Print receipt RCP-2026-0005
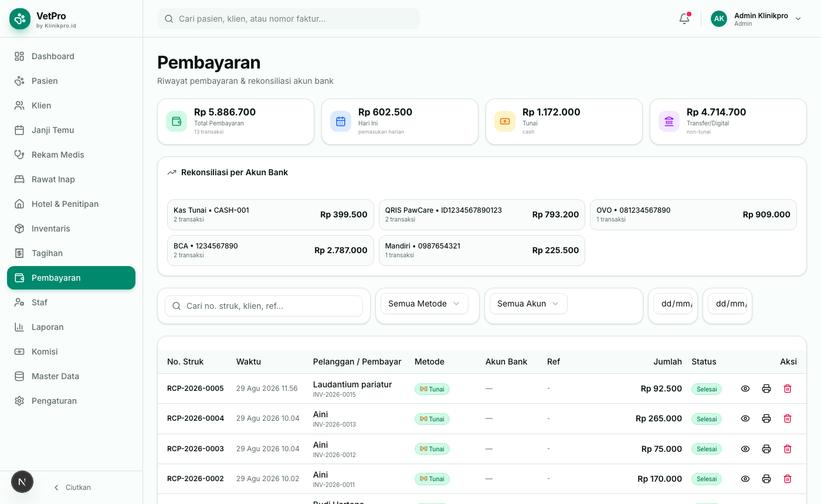 [x=766, y=389]
